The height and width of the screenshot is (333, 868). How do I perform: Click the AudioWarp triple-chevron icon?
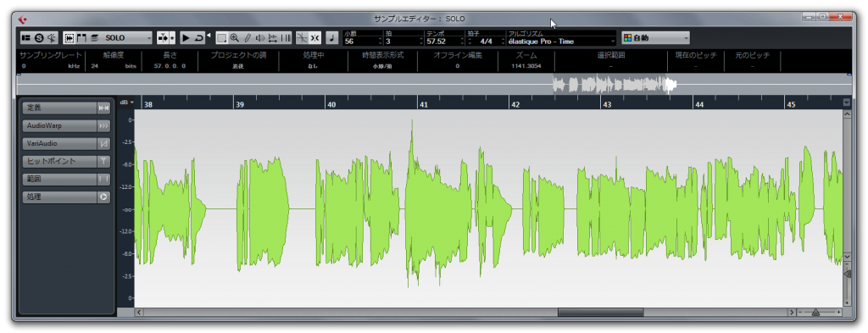coord(103,125)
